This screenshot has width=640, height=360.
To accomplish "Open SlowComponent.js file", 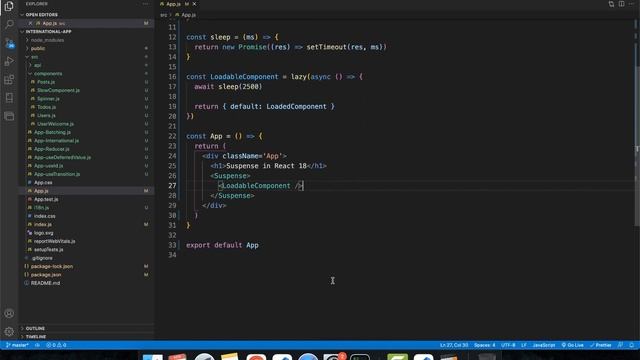I will (58, 90).
